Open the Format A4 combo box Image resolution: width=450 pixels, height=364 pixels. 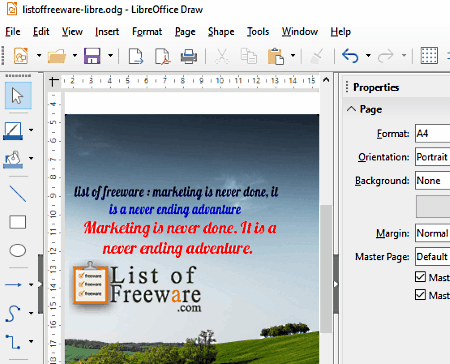click(433, 134)
